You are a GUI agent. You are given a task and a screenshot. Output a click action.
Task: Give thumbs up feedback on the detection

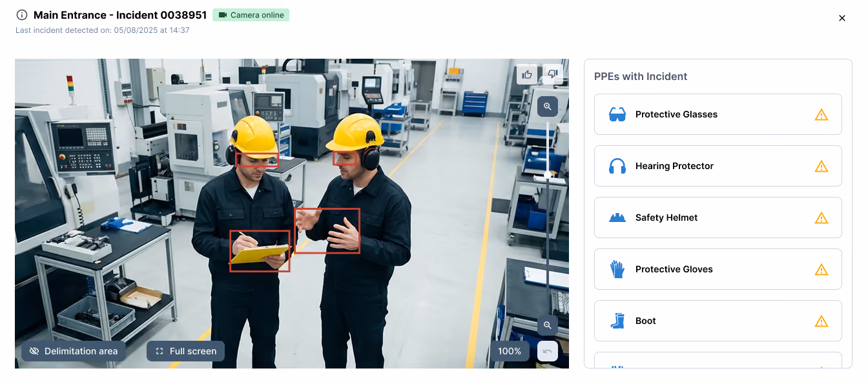(527, 75)
